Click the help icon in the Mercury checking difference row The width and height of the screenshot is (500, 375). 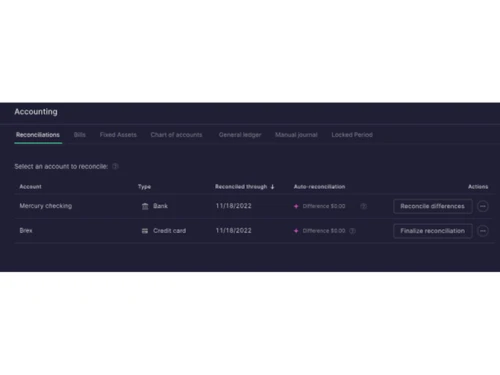point(364,206)
